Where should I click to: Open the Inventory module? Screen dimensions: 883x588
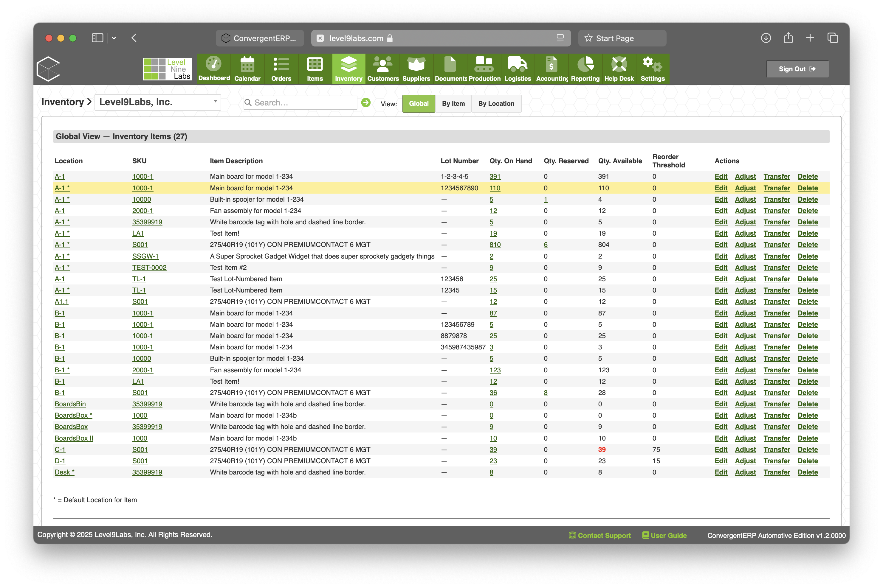click(348, 69)
